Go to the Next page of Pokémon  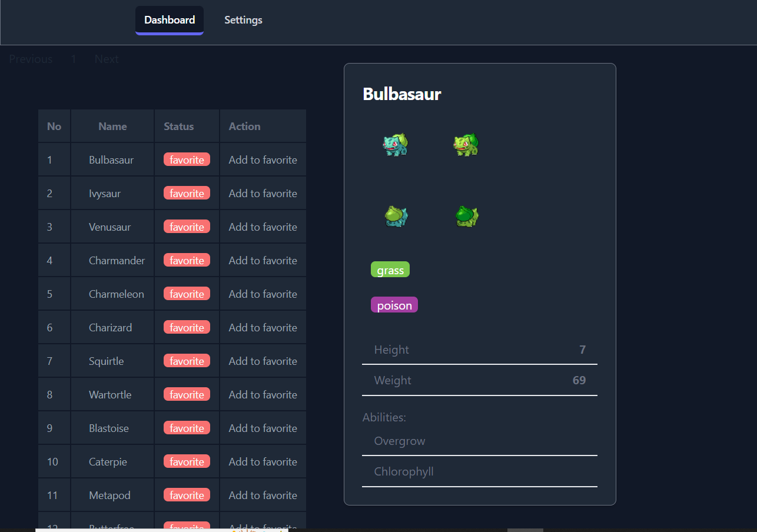click(106, 59)
